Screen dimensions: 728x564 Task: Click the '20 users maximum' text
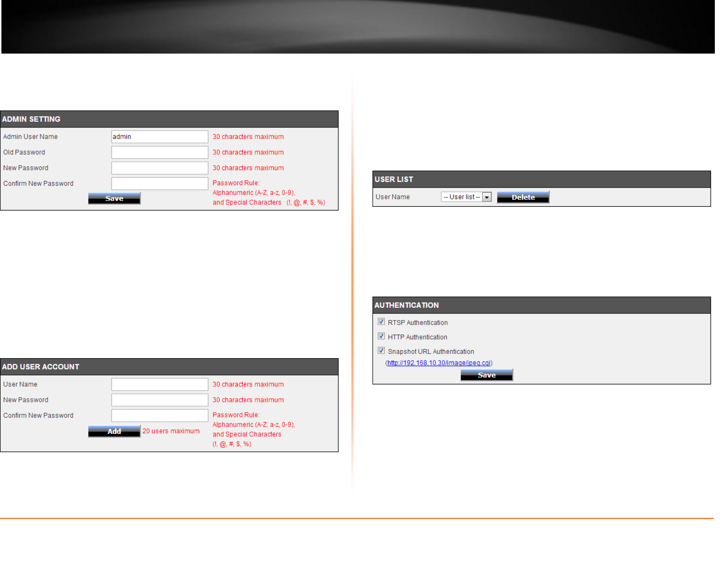pos(171,431)
